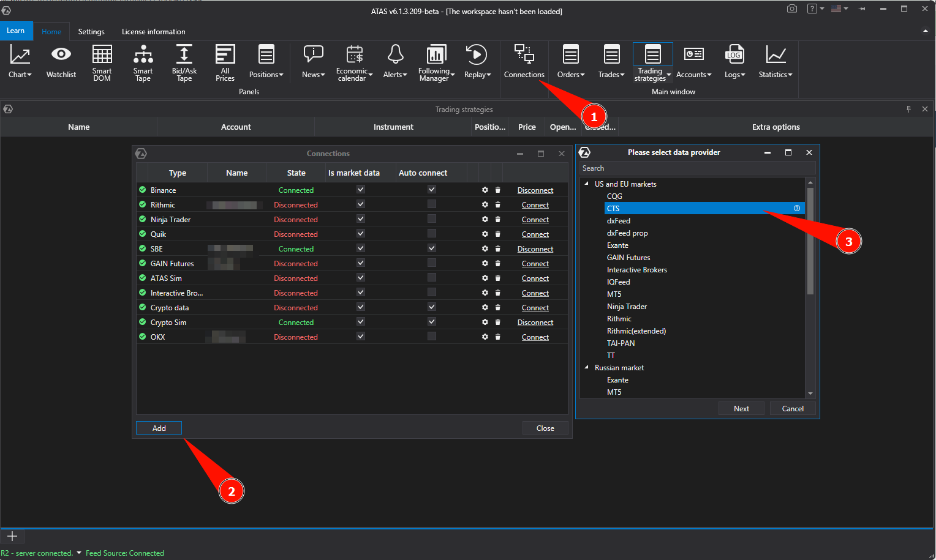Enable Auto connect for Rithmic

pos(432,204)
